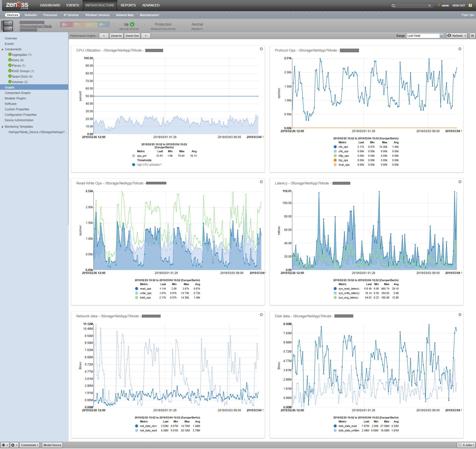Open Latency graph gear settings
The width and height of the screenshot is (476, 449).
[460, 182]
